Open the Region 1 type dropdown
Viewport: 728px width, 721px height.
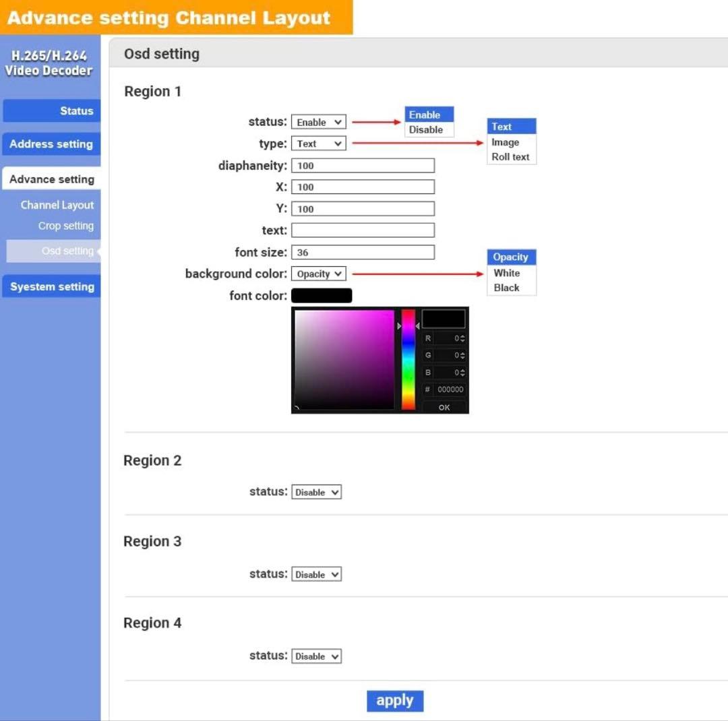tap(319, 144)
